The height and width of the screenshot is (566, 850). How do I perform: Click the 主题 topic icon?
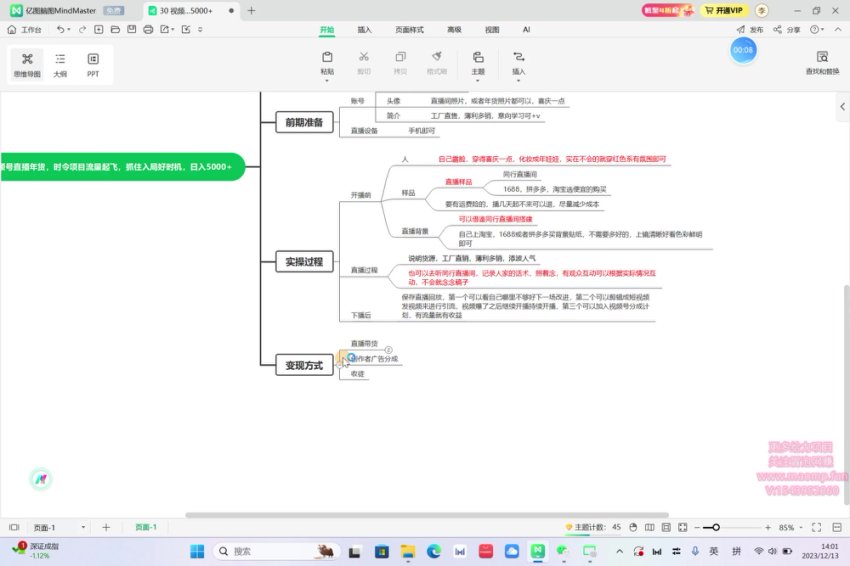(477, 62)
